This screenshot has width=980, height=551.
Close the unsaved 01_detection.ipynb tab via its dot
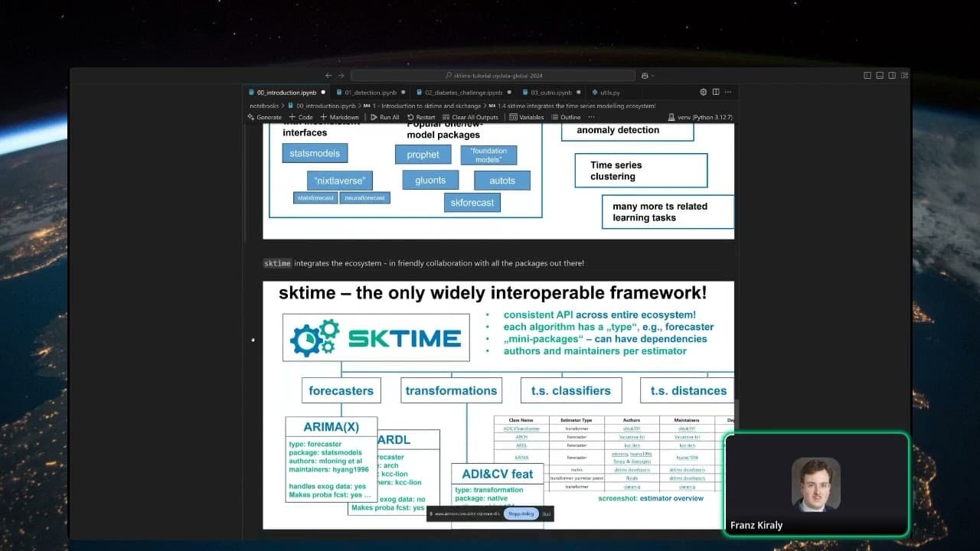click(x=404, y=93)
